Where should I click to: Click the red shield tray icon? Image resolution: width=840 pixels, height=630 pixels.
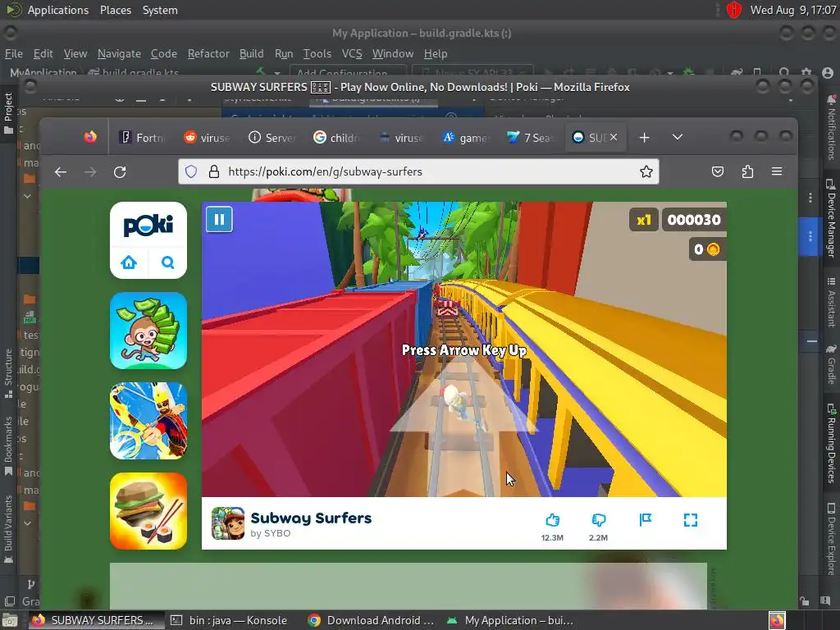[733, 10]
